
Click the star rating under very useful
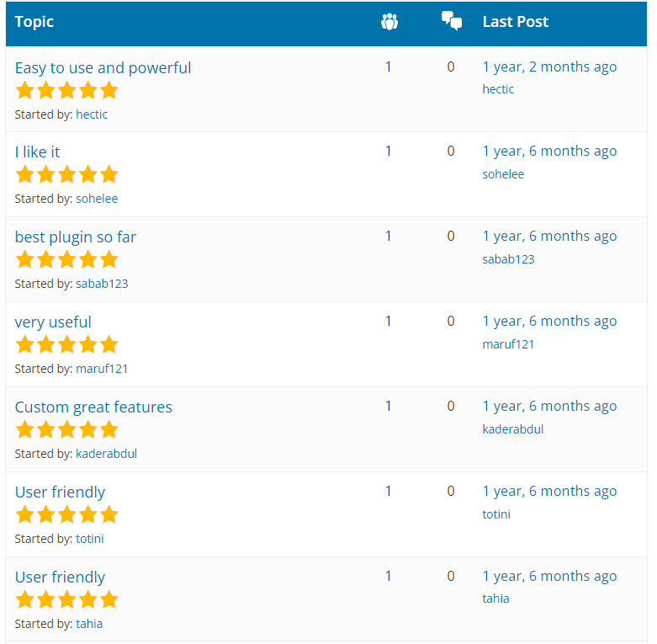[67, 344]
